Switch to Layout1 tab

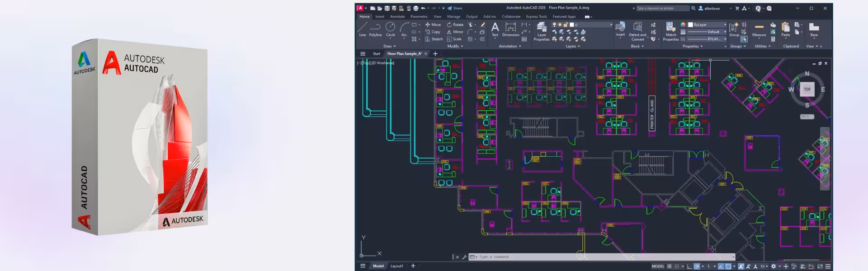point(396,266)
